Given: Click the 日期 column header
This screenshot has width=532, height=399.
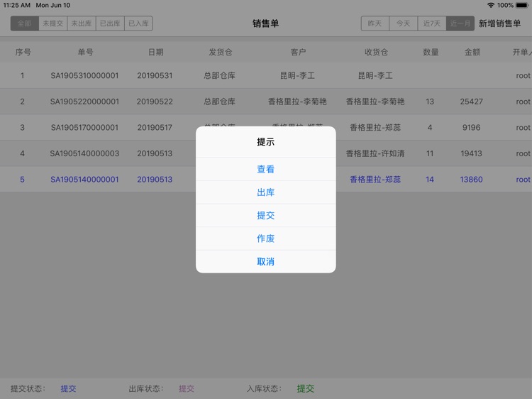Looking at the screenshot, I should point(156,52).
